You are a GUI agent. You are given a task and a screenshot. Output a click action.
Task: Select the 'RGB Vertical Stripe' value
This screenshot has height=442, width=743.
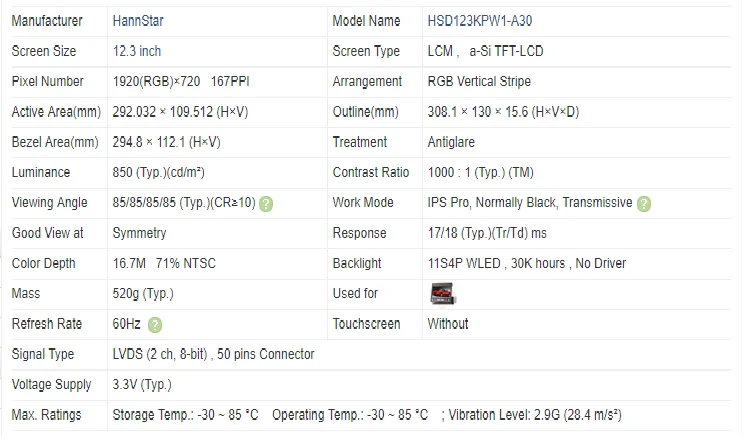pyautogui.click(x=479, y=81)
